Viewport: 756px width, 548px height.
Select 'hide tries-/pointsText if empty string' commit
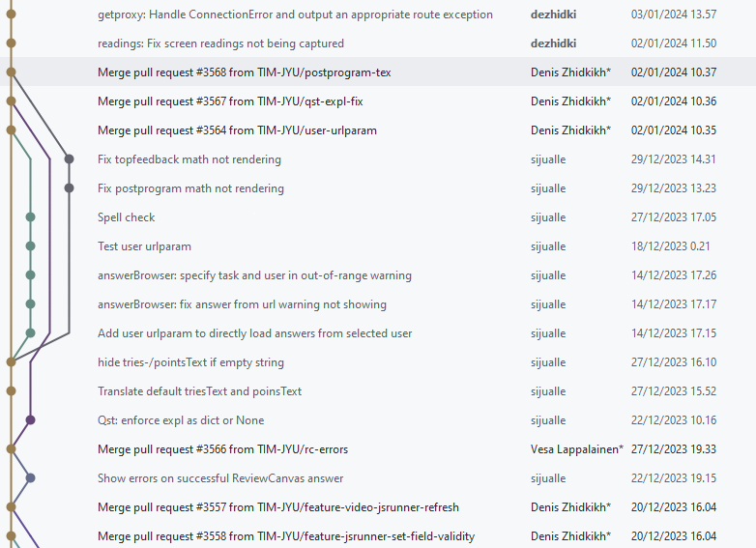tap(190, 362)
